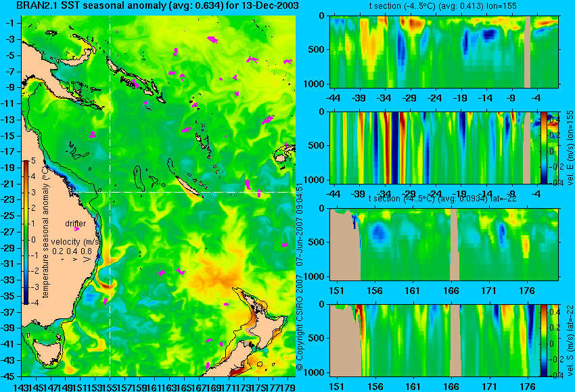Image resolution: width=575 pixels, height=392 pixels.
Task: Click the tan land strip near 166 in lat=-22 temperature section
Action: click(x=455, y=245)
